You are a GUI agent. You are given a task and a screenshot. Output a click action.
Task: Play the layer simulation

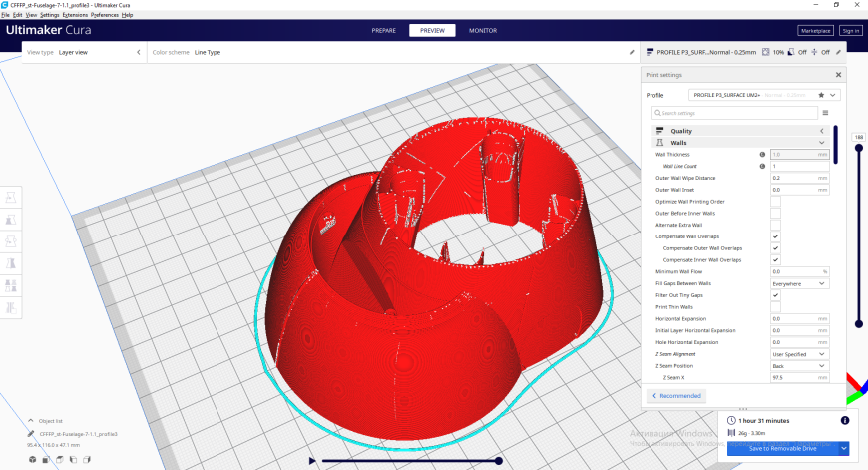point(312,461)
